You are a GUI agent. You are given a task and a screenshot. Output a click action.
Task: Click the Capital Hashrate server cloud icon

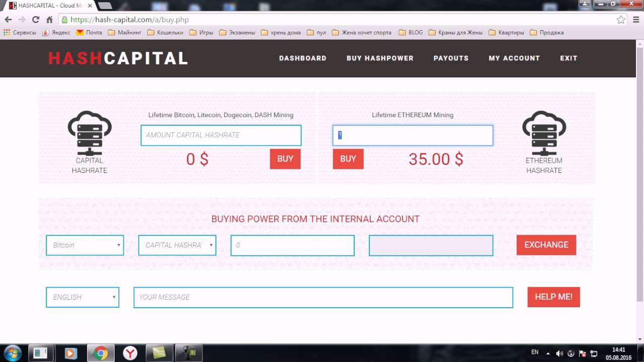90,134
